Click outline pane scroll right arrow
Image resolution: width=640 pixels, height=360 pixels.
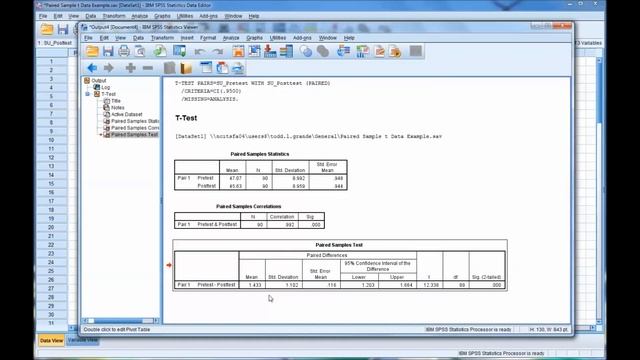tap(156, 321)
